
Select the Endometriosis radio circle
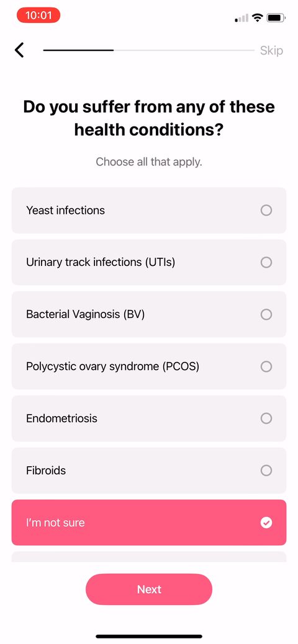[x=266, y=418]
